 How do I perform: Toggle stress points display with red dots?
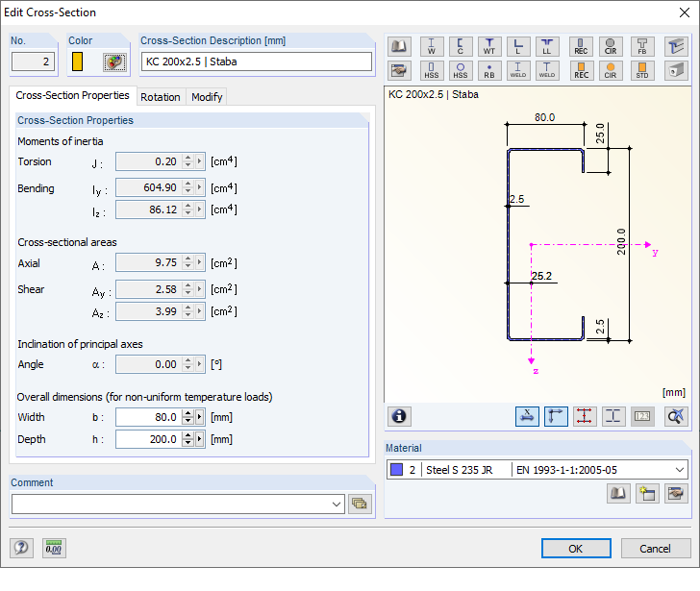point(585,417)
